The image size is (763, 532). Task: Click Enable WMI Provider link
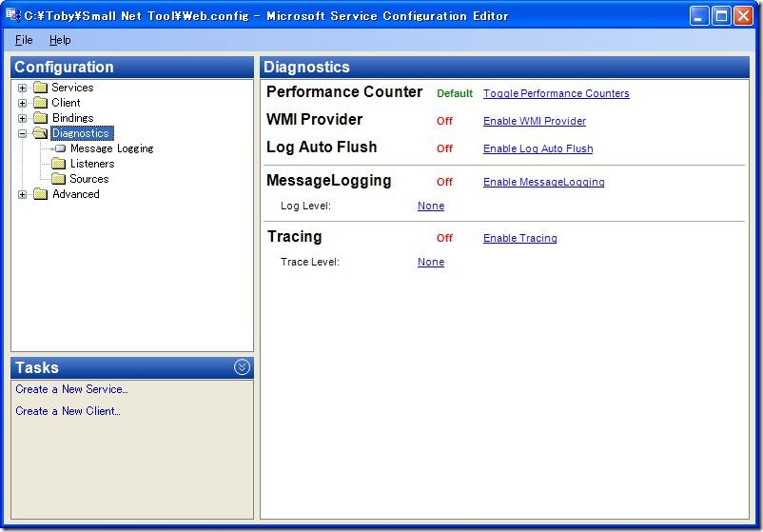point(535,121)
